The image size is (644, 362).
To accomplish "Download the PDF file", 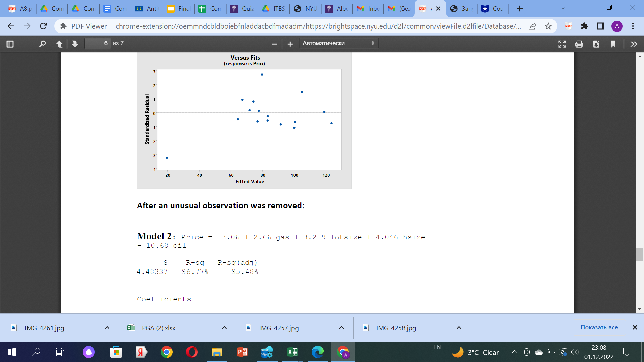I will click(596, 44).
